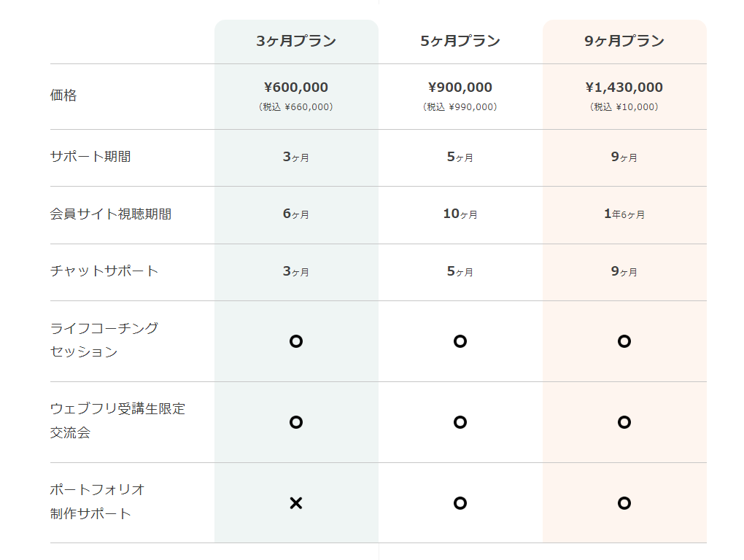Select the 3ヶ月プラン column header
This screenshot has height=560, width=744.
pyautogui.click(x=296, y=42)
